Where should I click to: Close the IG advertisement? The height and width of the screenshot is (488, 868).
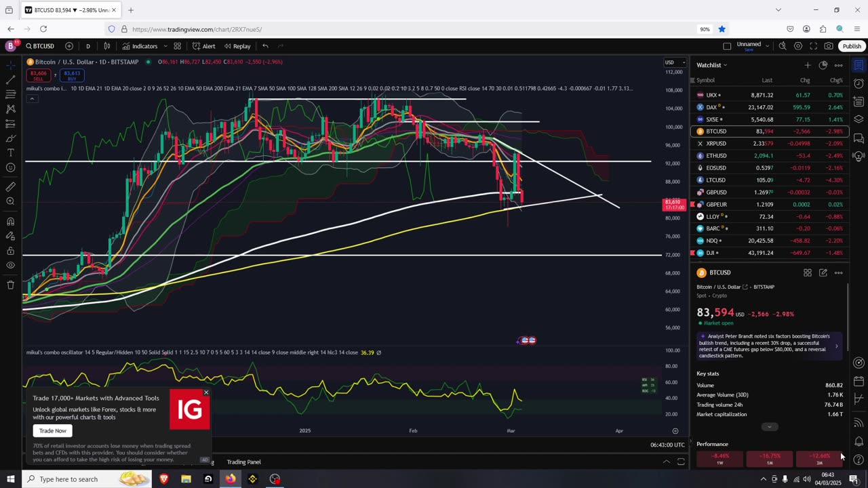click(x=206, y=392)
